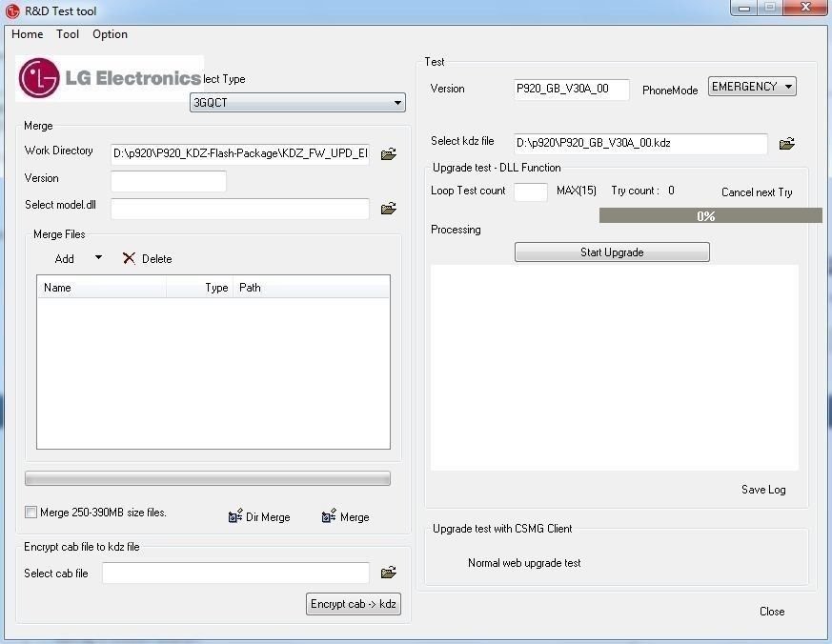The height and width of the screenshot is (644, 832).
Task: Click the Work Directory path field
Action: pyautogui.click(x=240, y=153)
